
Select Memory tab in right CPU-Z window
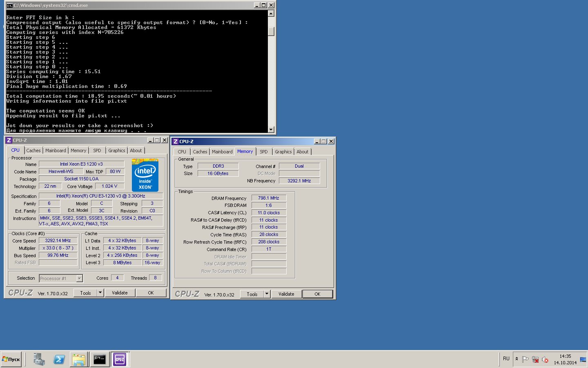[x=245, y=151]
